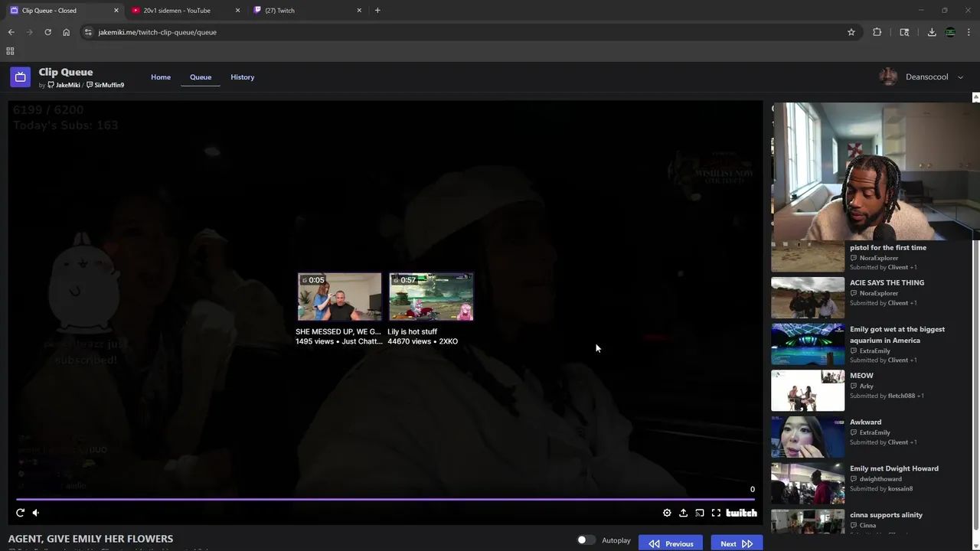Play the 'Lily is hot stuff' clip thumbnail
This screenshot has height=551, width=980.
[x=431, y=297]
